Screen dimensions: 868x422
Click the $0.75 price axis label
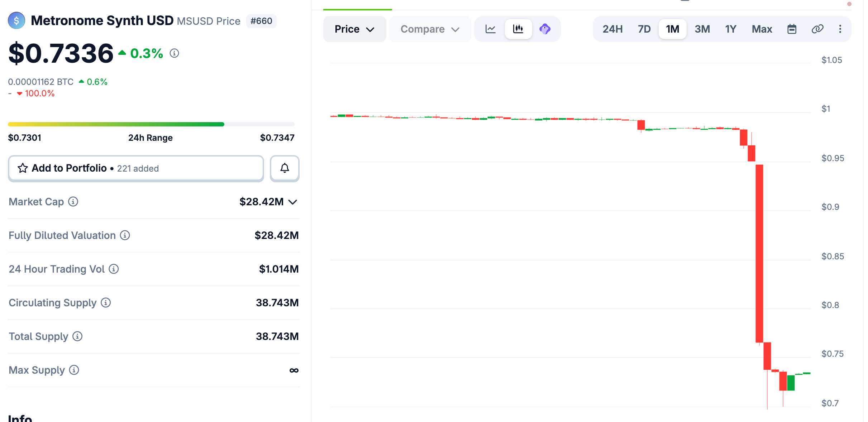point(833,354)
